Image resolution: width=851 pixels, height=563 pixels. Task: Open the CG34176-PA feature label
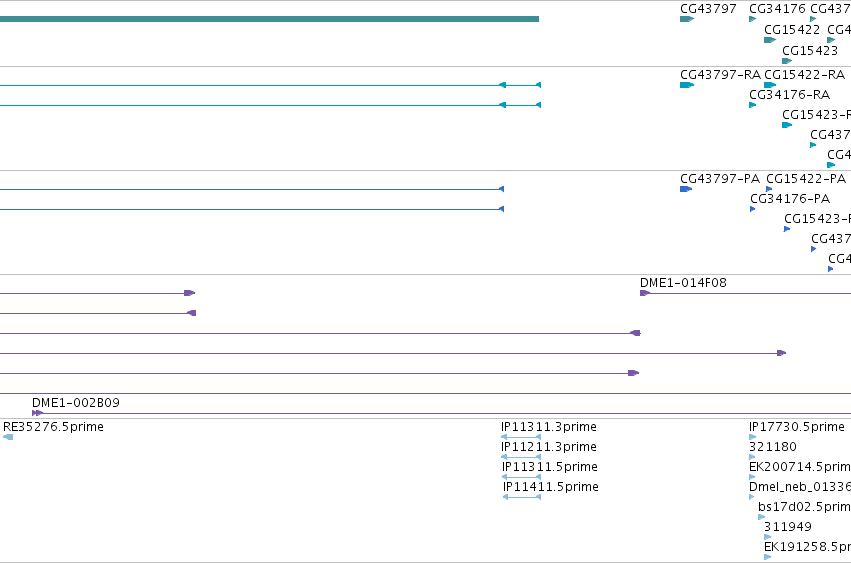(790, 199)
